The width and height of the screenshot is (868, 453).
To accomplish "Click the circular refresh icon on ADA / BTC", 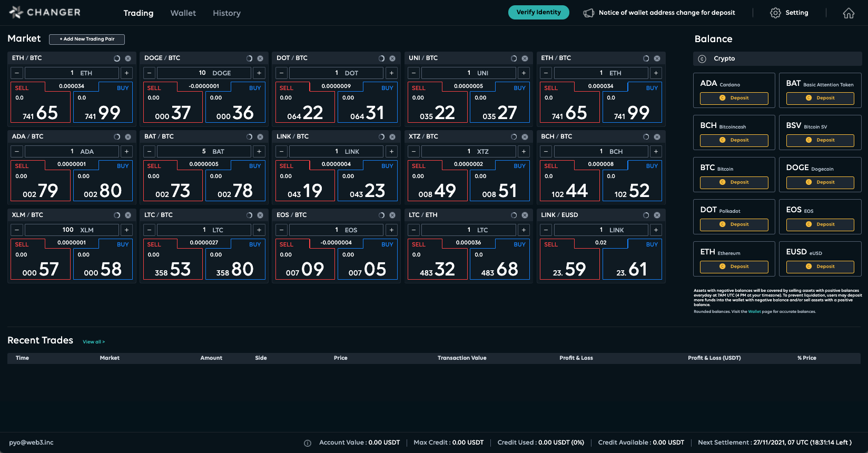I will click(117, 137).
